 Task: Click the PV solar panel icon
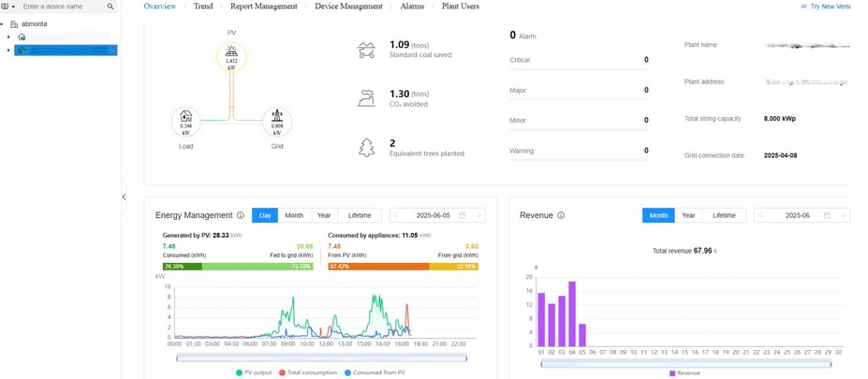(231, 51)
